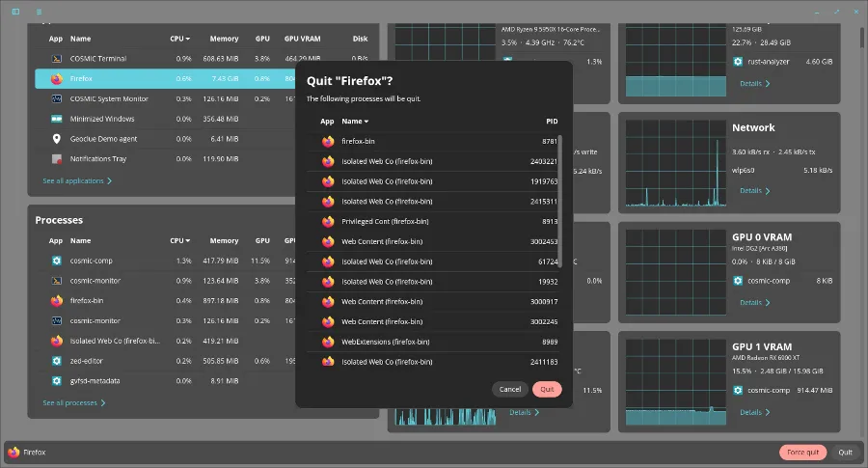
Task: Click the Geoclue Demo agent location icon
Action: point(57,139)
